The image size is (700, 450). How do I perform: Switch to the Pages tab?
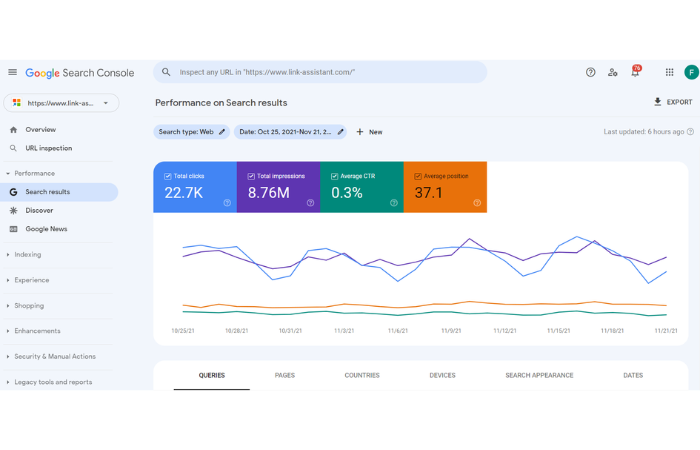point(285,375)
